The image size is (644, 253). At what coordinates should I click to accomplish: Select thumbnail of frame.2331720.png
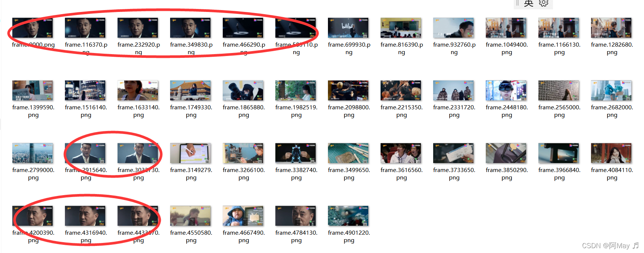coord(453,91)
